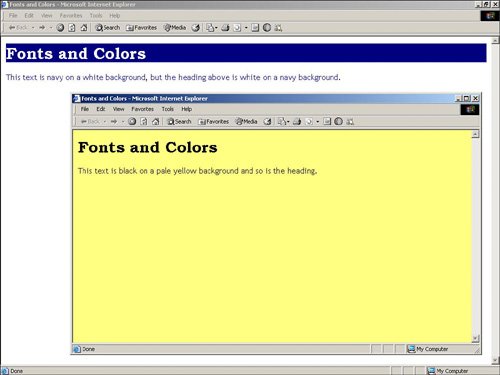
Task: Click Print icon in background navy-heading window
Action: click(x=225, y=28)
